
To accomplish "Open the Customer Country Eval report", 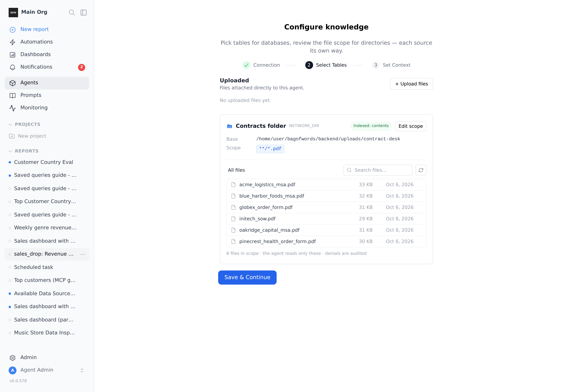I will pyautogui.click(x=47, y=162).
